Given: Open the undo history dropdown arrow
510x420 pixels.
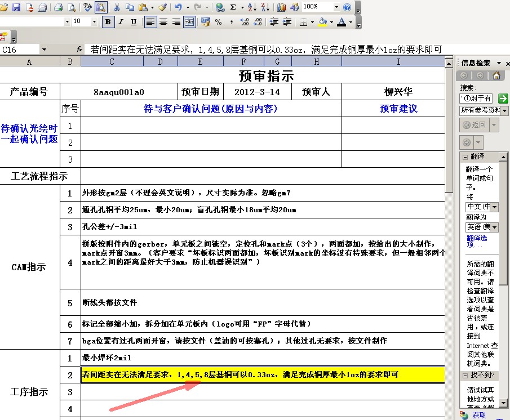Looking at the screenshot, I should pyautogui.click(x=188, y=7).
